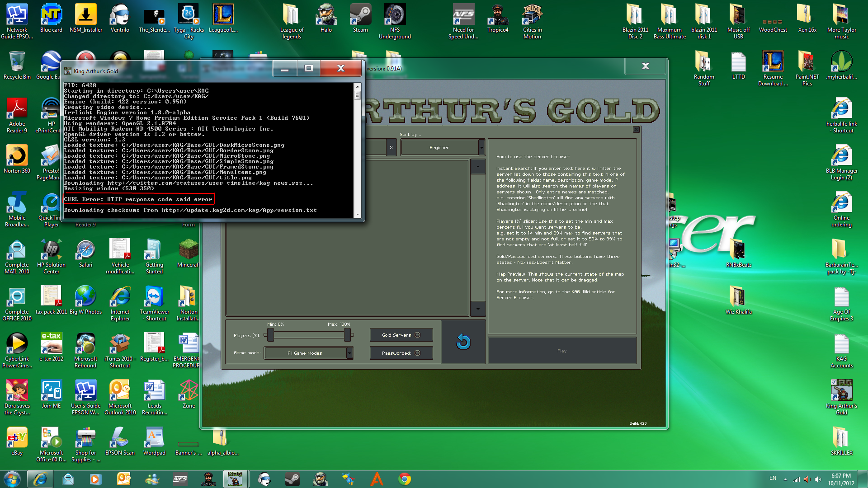Switch to King Arthur's Gold taskbar button
868x488 pixels.
tap(235, 479)
